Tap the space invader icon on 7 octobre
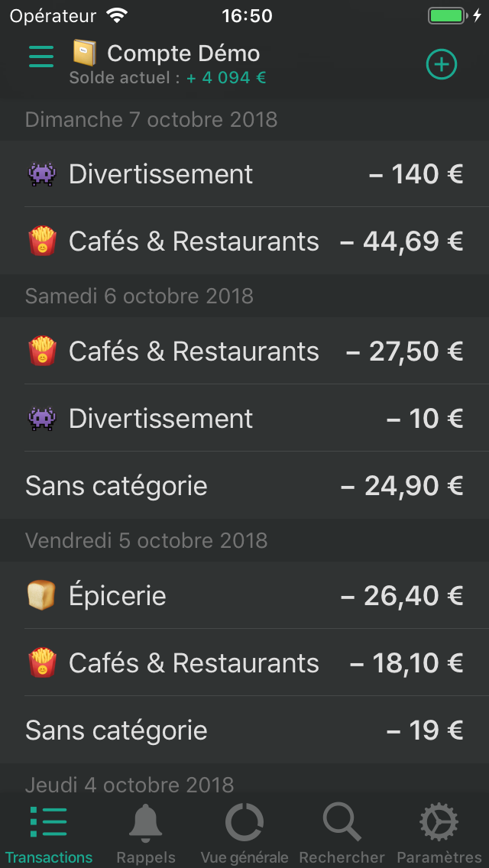489x868 pixels. pos(42,174)
